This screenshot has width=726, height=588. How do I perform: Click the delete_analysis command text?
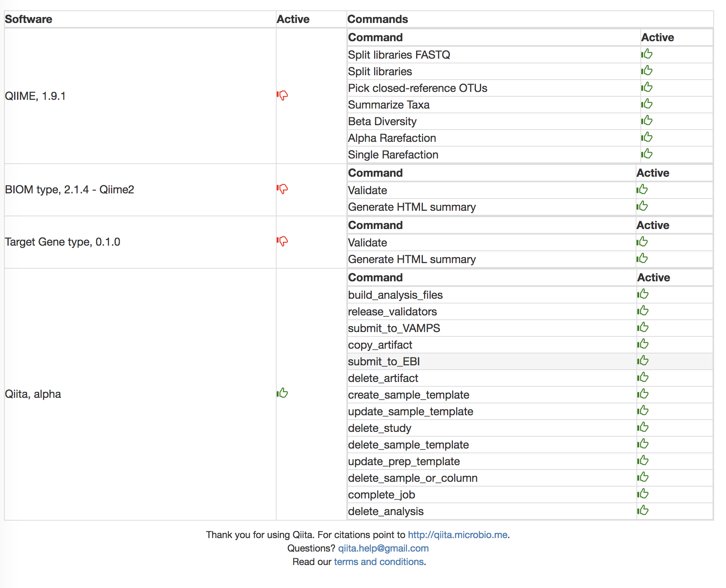(x=386, y=511)
